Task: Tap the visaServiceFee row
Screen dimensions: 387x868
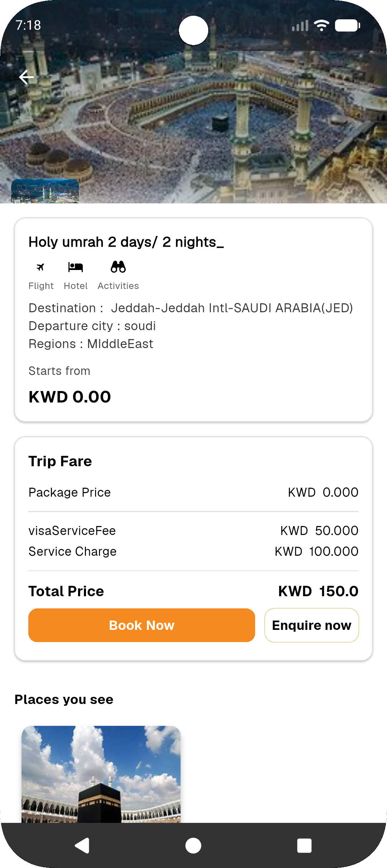Action: 193,531
